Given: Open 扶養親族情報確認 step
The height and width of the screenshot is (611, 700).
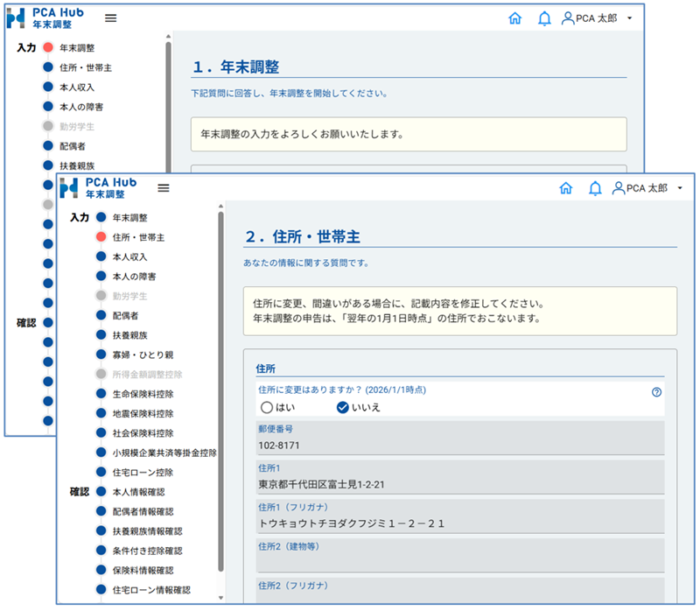Looking at the screenshot, I should pyautogui.click(x=147, y=531).
